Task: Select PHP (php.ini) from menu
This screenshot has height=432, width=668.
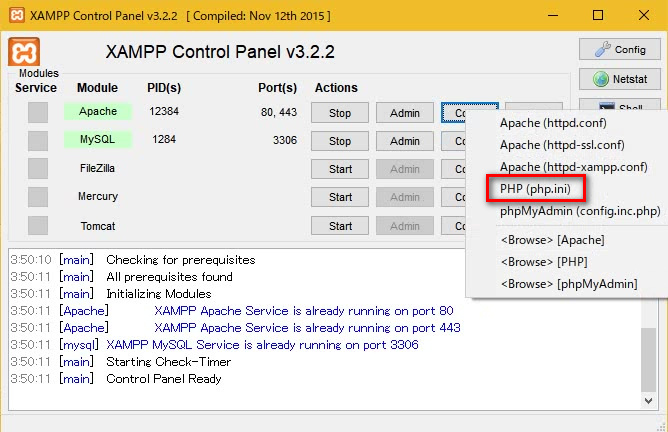Action: pyautogui.click(x=535, y=188)
